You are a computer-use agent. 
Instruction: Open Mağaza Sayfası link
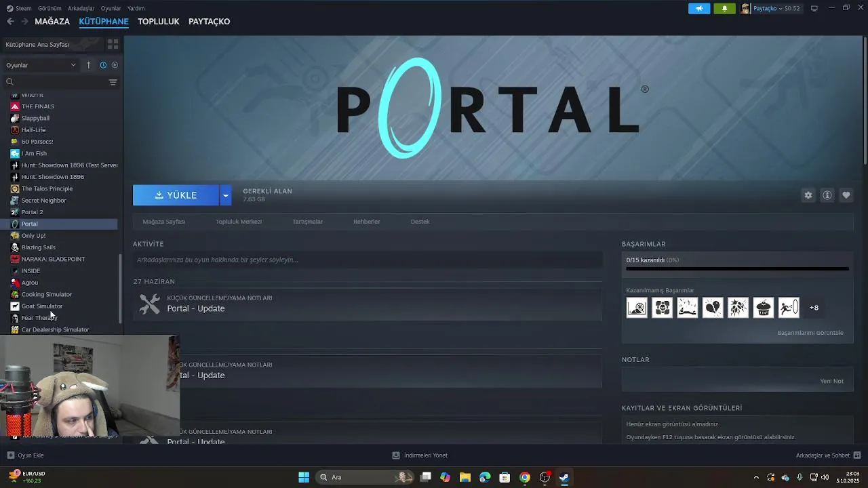(x=163, y=222)
